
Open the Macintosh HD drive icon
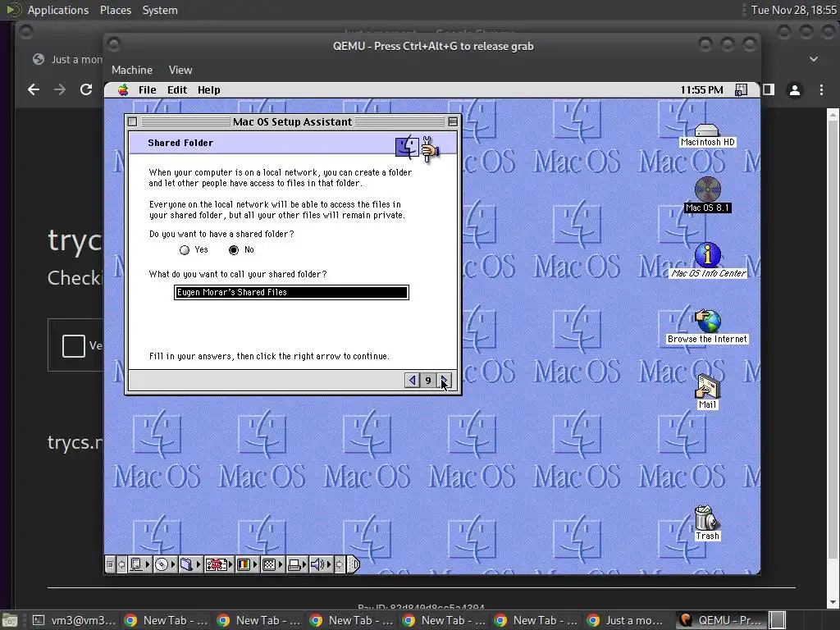tap(707, 130)
